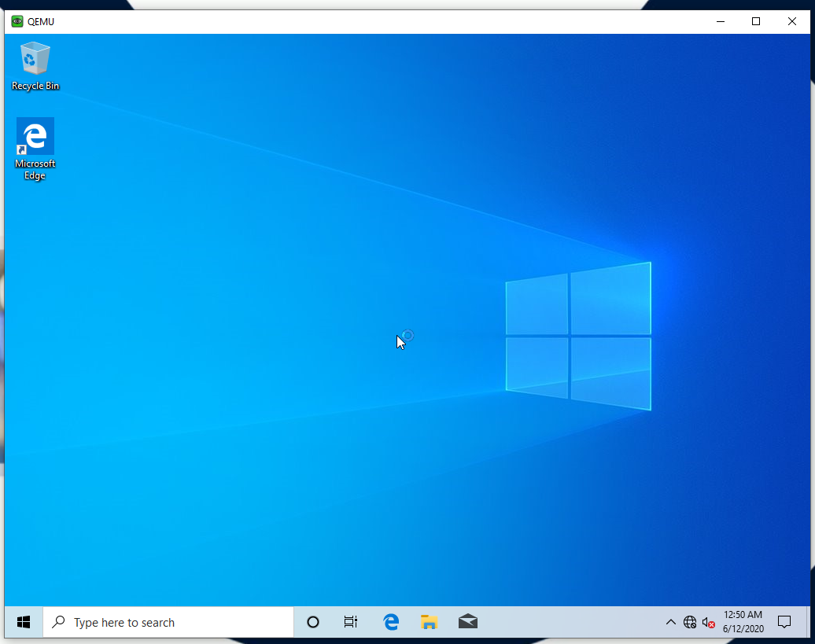815x644 pixels.
Task: Open the Mail app from the taskbar
Action: click(468, 622)
